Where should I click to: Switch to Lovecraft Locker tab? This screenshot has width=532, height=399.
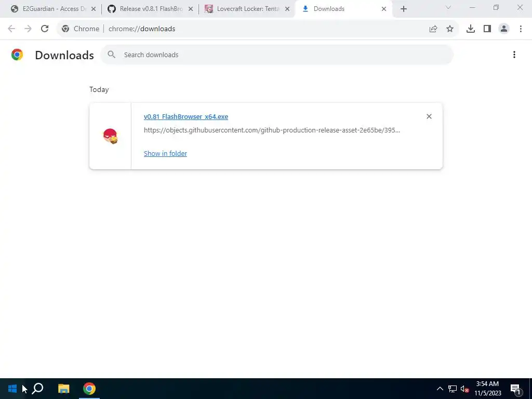coord(247,9)
